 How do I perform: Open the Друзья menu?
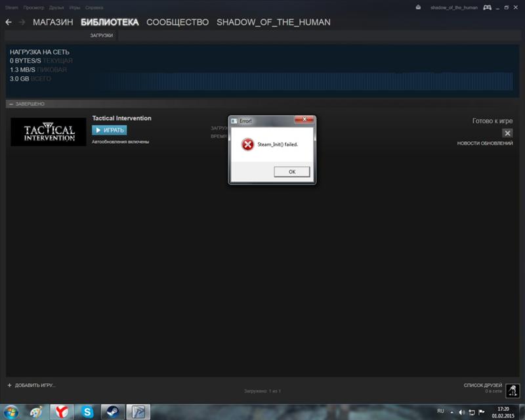pyautogui.click(x=56, y=7)
